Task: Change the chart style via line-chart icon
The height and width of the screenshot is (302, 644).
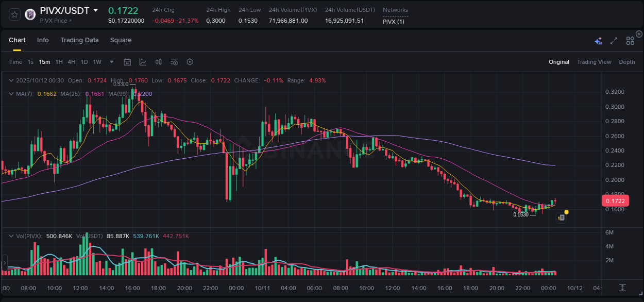Action: point(142,62)
